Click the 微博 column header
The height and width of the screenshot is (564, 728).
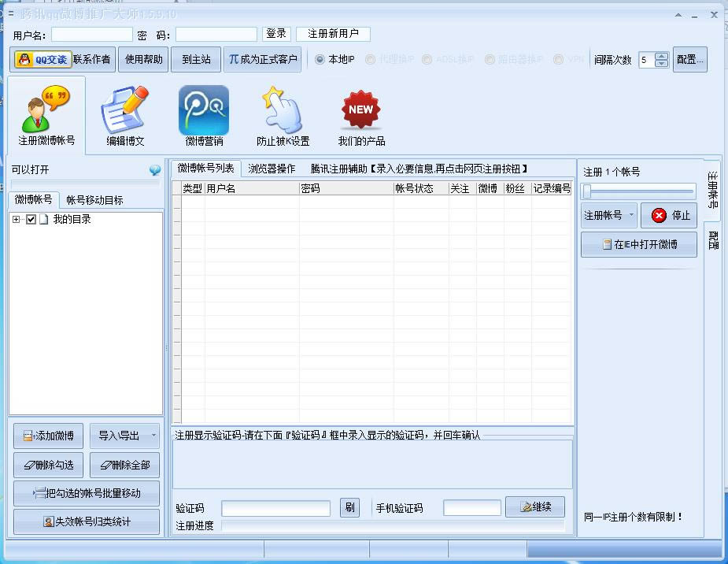[490, 188]
